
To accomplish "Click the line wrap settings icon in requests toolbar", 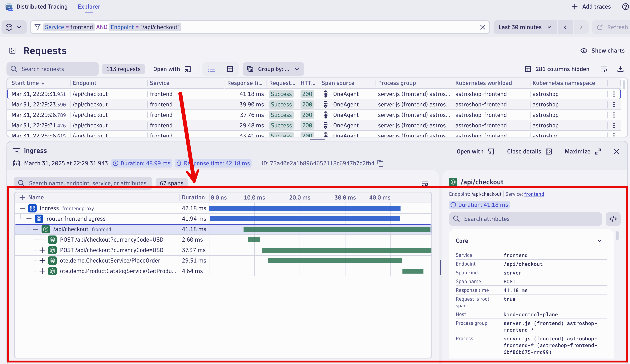I will pyautogui.click(x=604, y=69).
